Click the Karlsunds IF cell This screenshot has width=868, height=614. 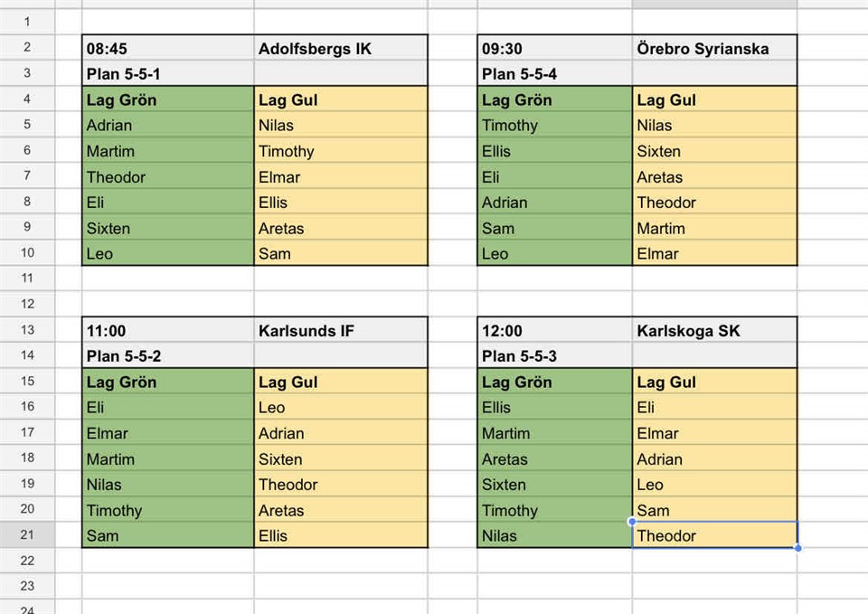[340, 331]
